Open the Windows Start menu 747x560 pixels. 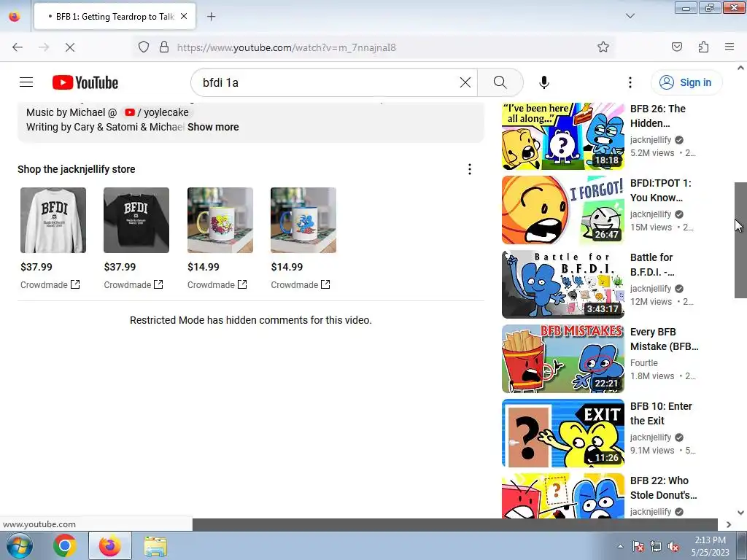[x=19, y=545]
